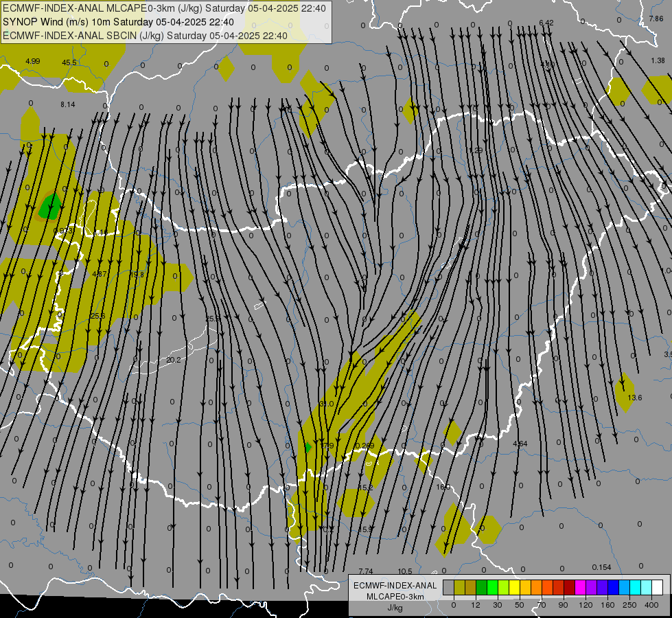Click the SBCIN (J/kg) title line

(145, 36)
